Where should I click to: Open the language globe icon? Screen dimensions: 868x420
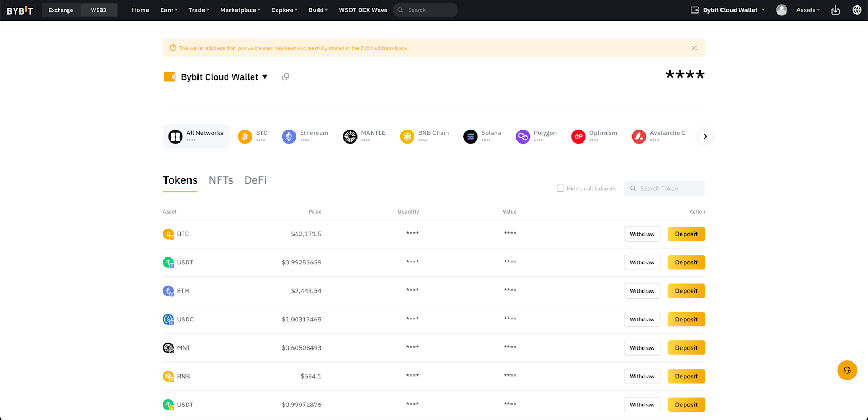click(x=857, y=10)
